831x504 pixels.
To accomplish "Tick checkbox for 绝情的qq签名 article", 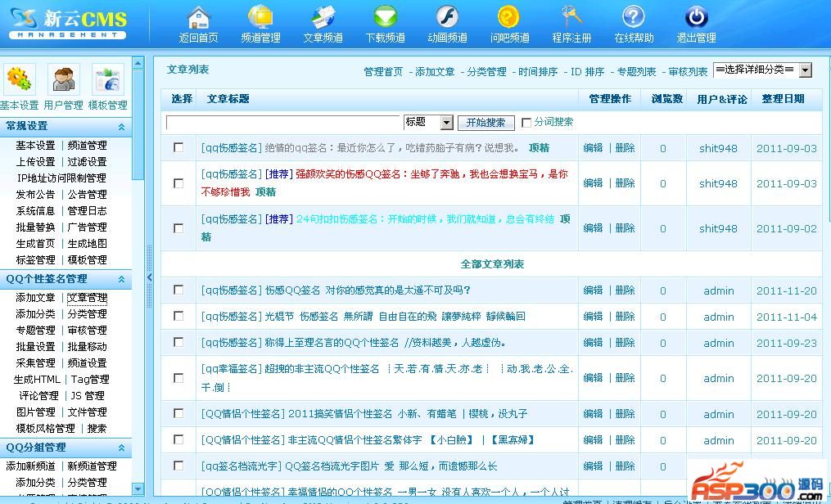I will tap(178, 147).
